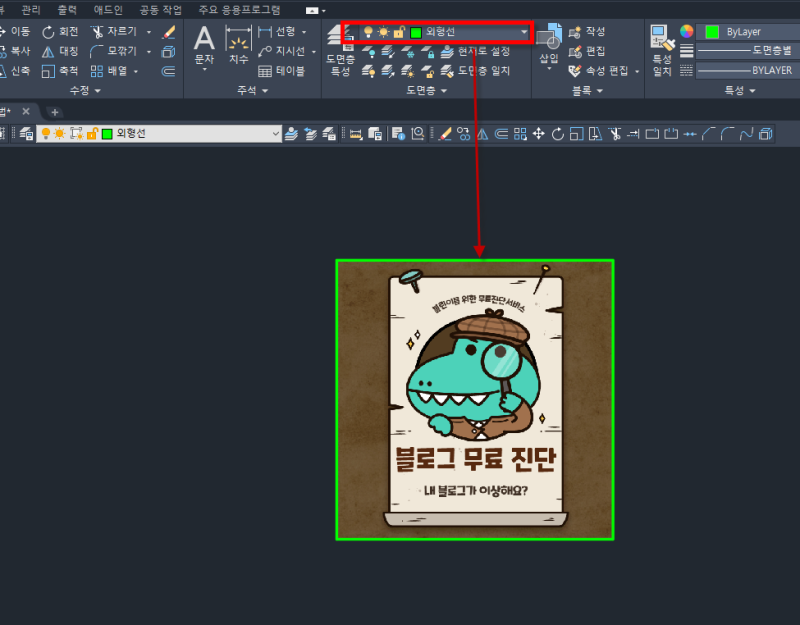Select the 자르기 (Trim) tool
Screen dimensions: 800x625
tap(114, 32)
